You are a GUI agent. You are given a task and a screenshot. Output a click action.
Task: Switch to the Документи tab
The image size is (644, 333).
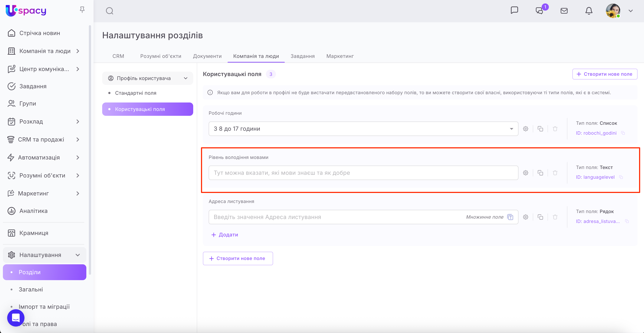[207, 56]
